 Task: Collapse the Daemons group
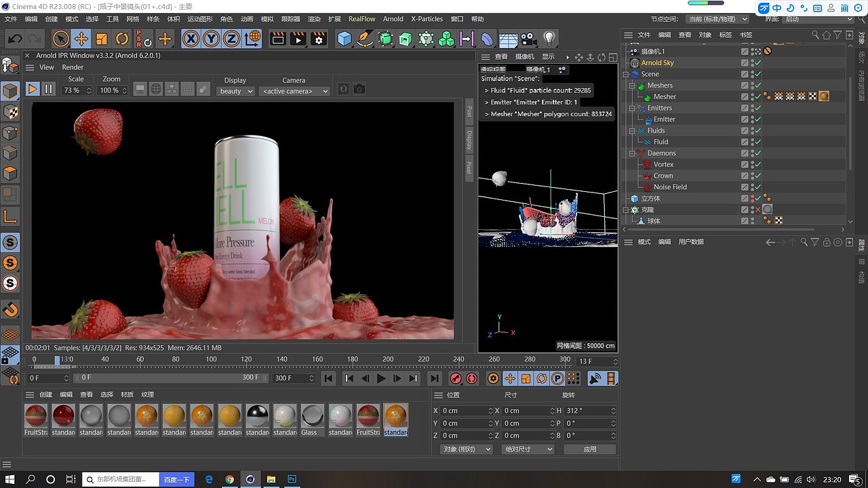point(631,153)
